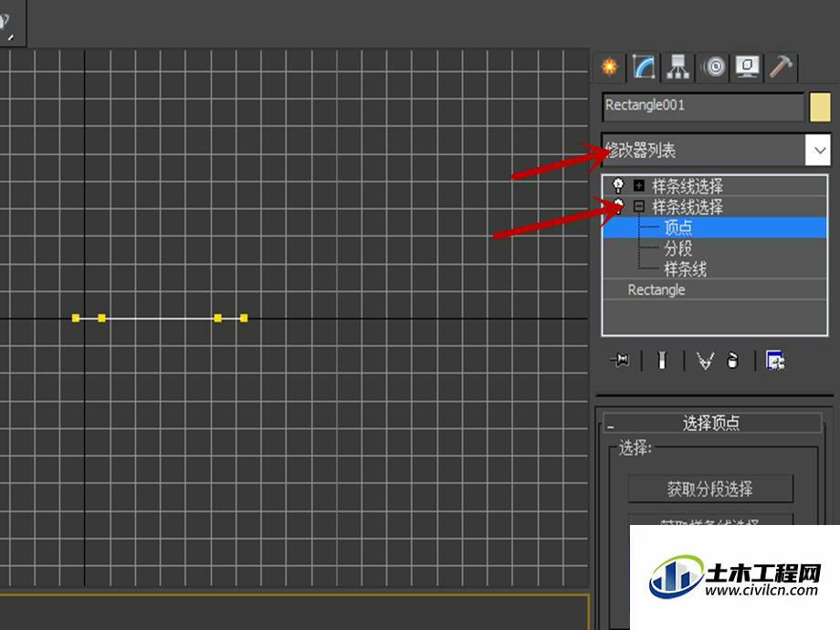Screen dimensions: 840x630
Task: Toggle lightbulb of second 样条线选择 modifier
Action: click(x=618, y=205)
